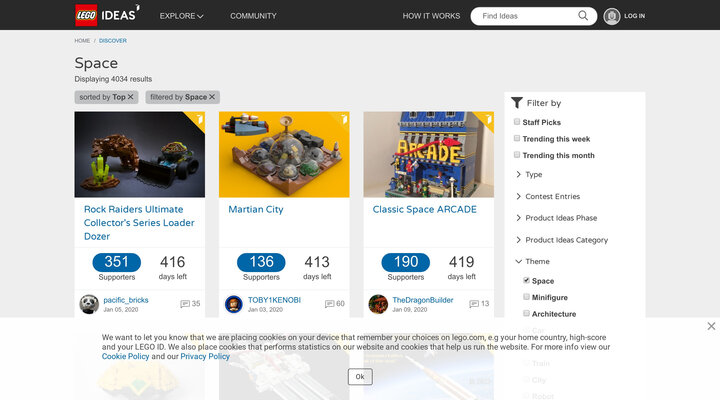
Task: Go to Home breadcrumb
Action: [83, 40]
